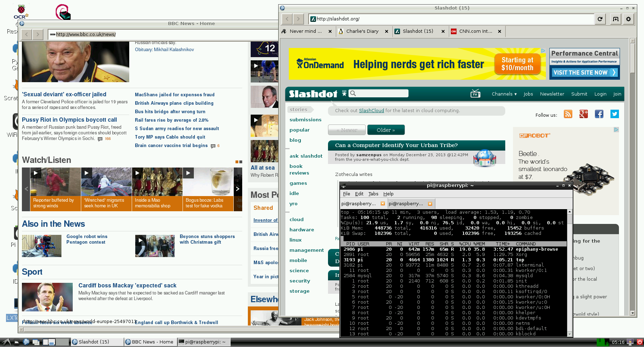Reload the Slashdot page
The image size is (644, 347).
[x=600, y=19]
